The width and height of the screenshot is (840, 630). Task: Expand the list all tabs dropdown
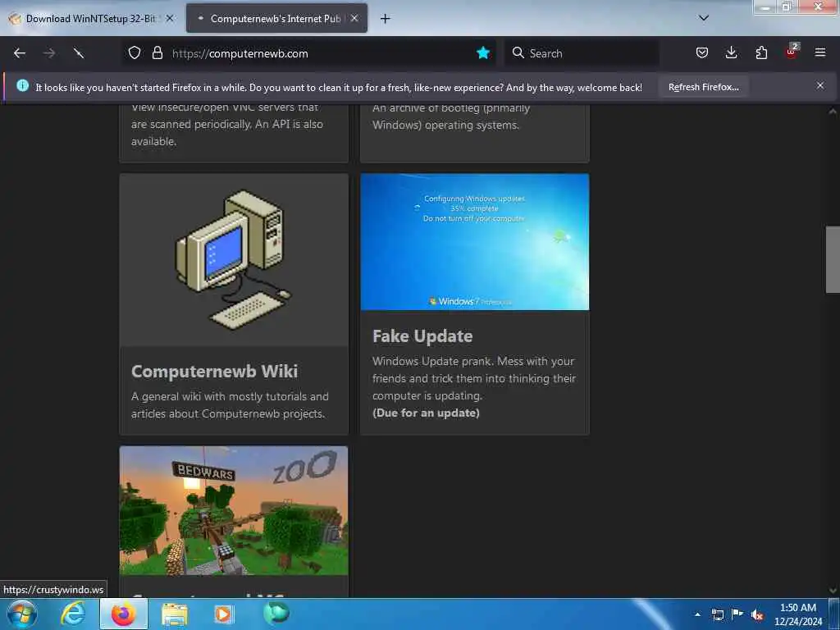[x=704, y=18]
